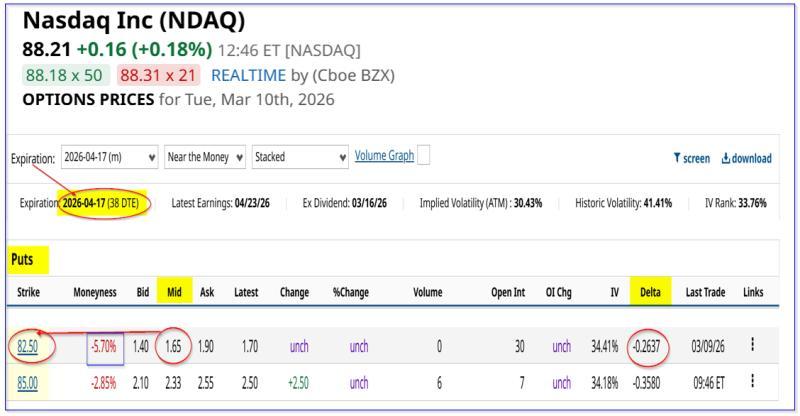Click the Volume Graph link
Viewport: 800px width, 416px height.
[384, 156]
